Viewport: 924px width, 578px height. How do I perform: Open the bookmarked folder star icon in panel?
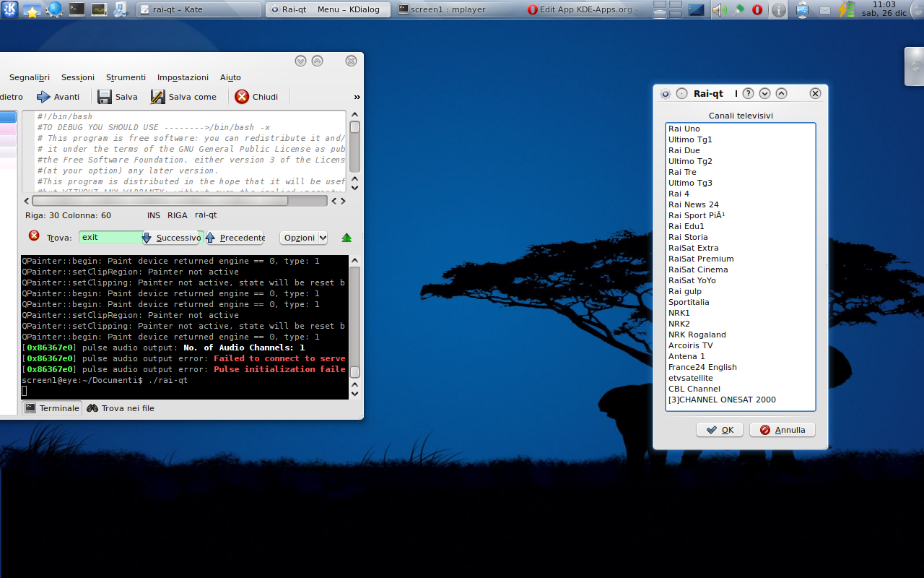(x=32, y=10)
